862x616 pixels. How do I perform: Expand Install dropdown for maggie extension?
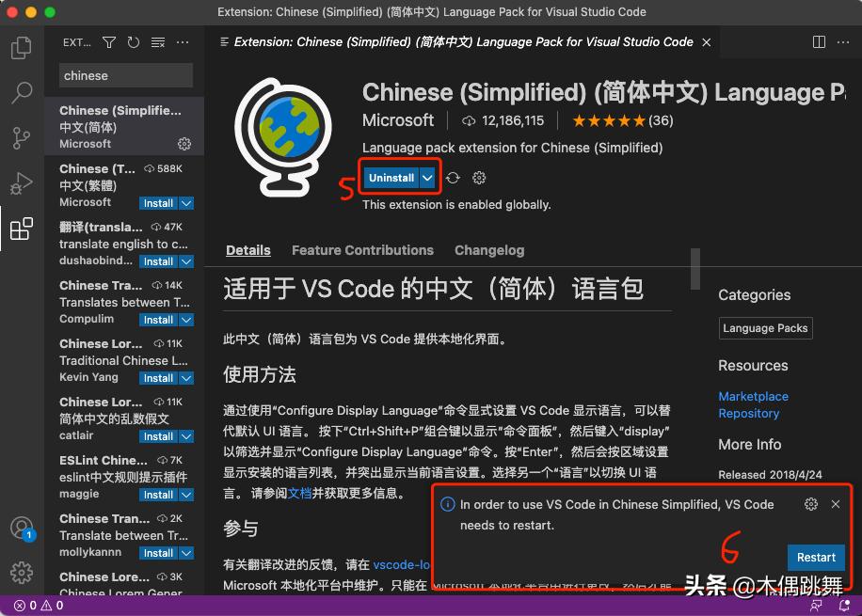pos(187,495)
